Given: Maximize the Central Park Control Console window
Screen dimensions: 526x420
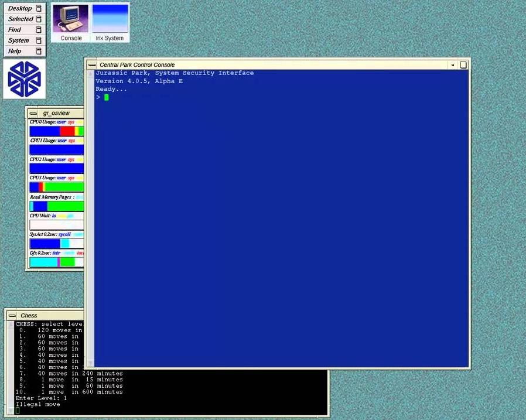Looking at the screenshot, I should pyautogui.click(x=463, y=65).
